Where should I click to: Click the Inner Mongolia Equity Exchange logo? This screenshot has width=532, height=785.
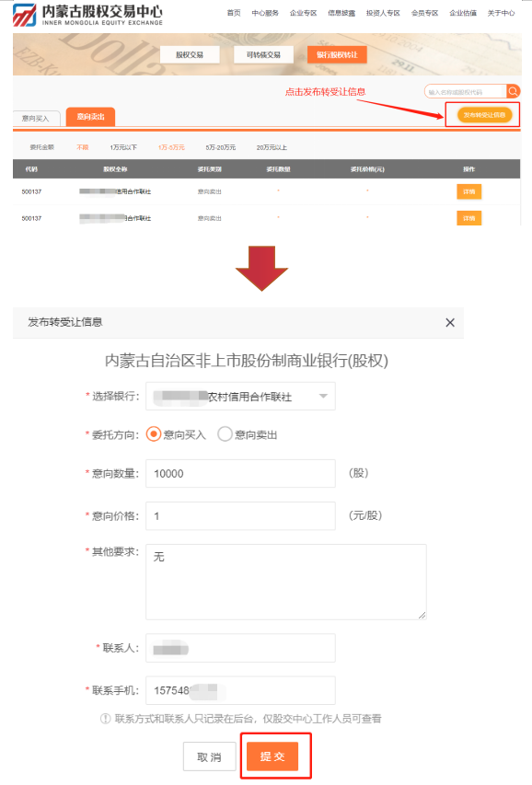tap(87, 15)
